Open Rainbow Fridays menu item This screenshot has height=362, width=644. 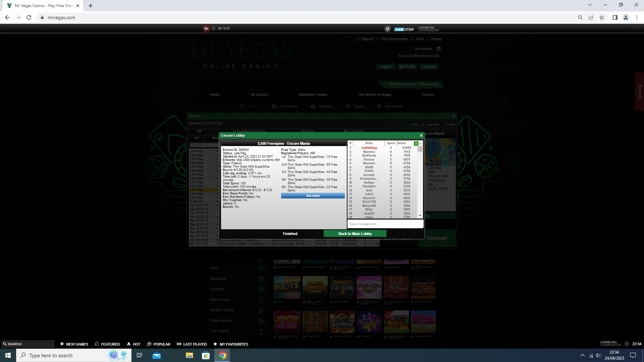click(x=313, y=95)
